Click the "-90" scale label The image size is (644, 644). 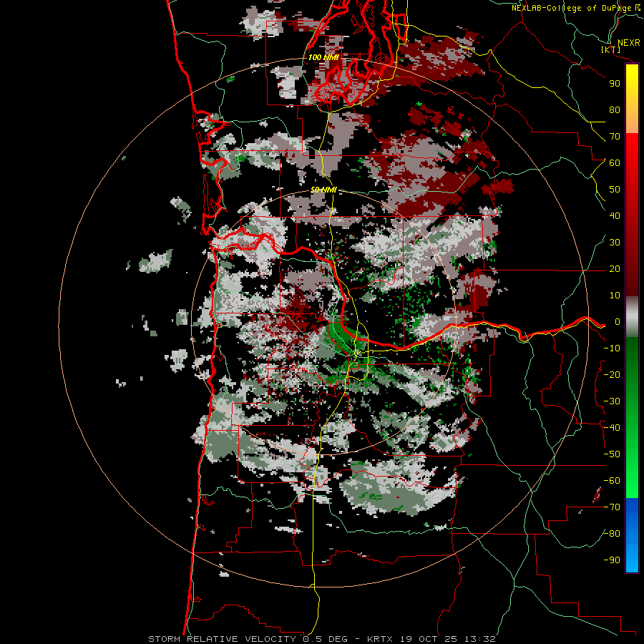pos(612,560)
